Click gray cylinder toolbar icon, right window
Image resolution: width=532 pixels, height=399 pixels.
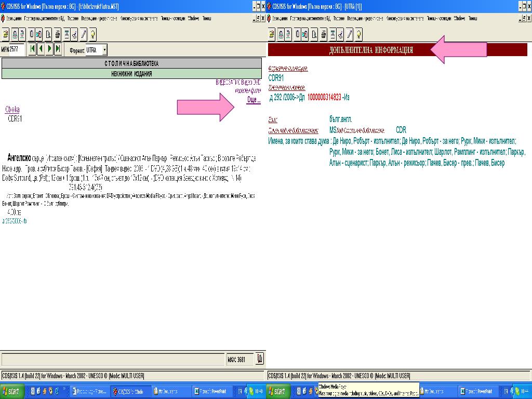pyautogui.click(x=298, y=34)
